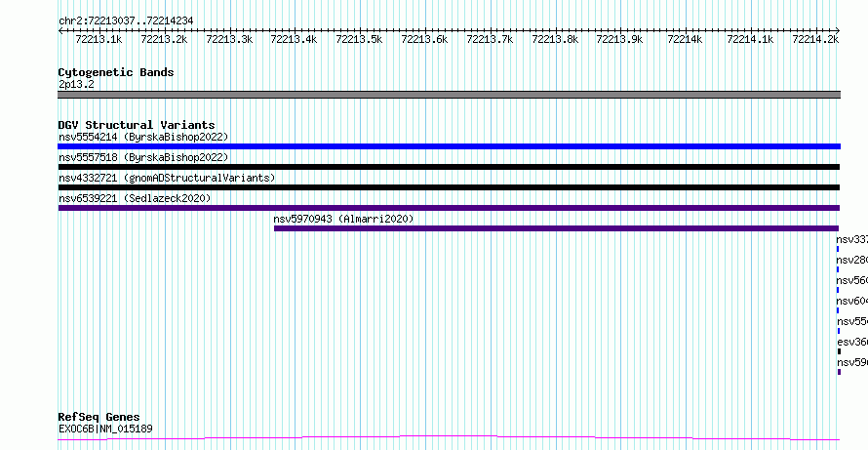The width and height of the screenshot is (868, 450).
Task: Click the chr2:72213037..72214234 region label
Action: (x=126, y=21)
